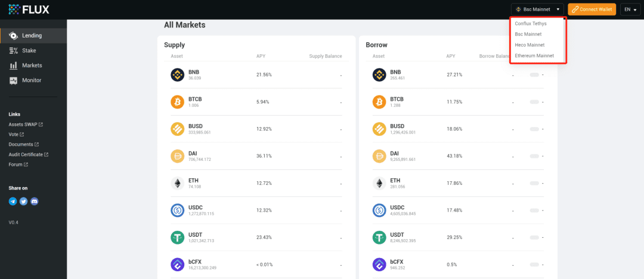Click the Supply Balance column header
The image size is (644, 279).
[x=326, y=56]
